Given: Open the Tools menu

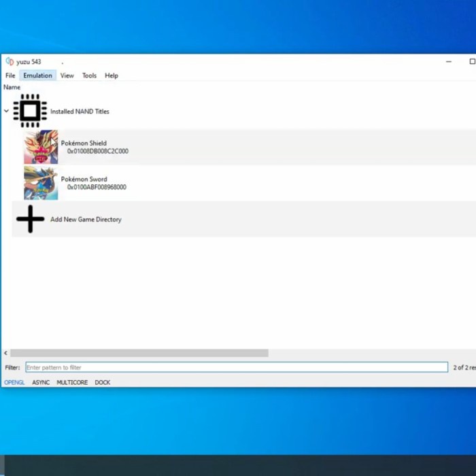Looking at the screenshot, I should point(89,75).
